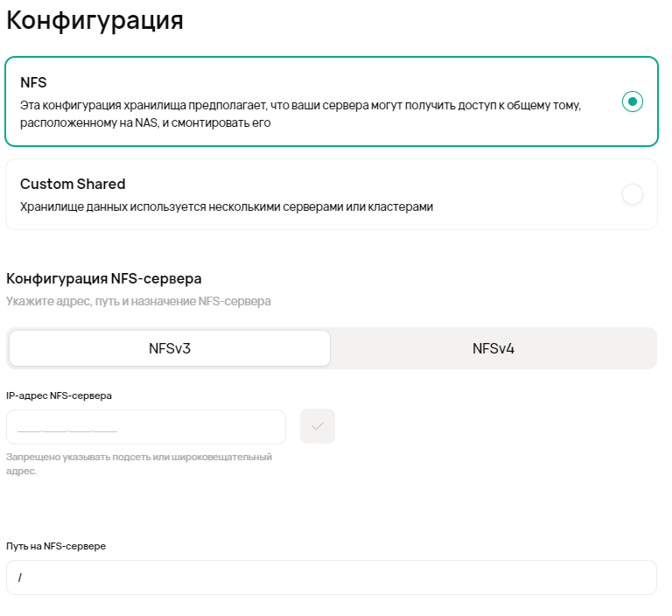
Task: Click the slash inside the path field
Action: pos(19,577)
